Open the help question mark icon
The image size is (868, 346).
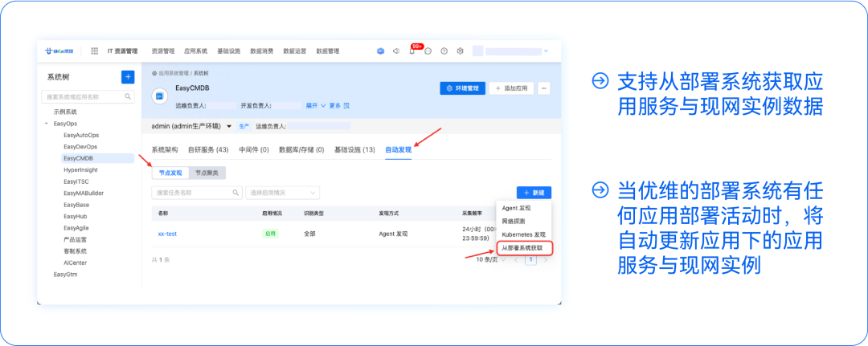pos(444,51)
